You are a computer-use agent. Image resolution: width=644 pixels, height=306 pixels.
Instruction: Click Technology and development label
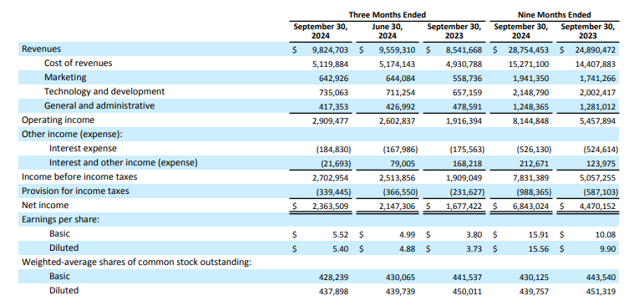click(x=104, y=92)
